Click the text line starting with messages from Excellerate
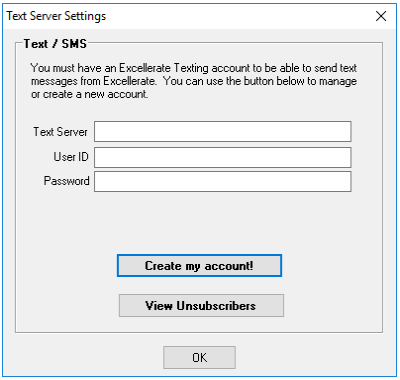The width and height of the screenshot is (400, 380). point(194,81)
